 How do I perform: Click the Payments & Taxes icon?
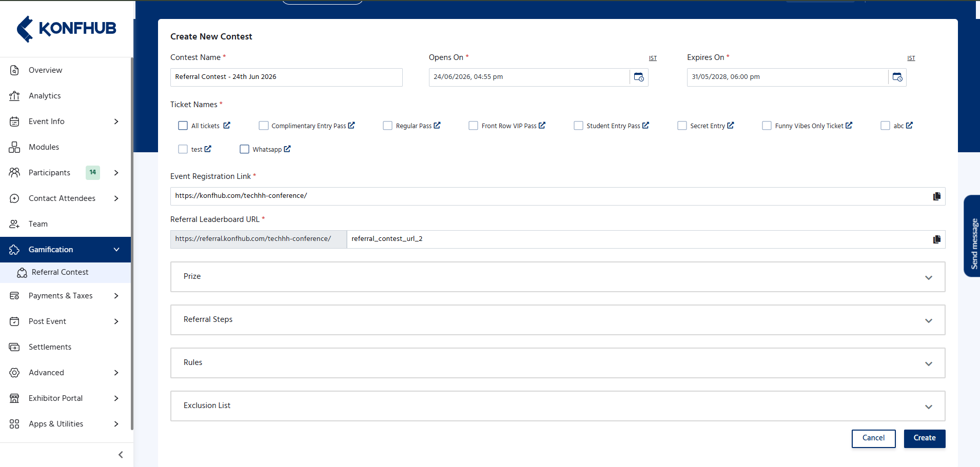coord(14,296)
